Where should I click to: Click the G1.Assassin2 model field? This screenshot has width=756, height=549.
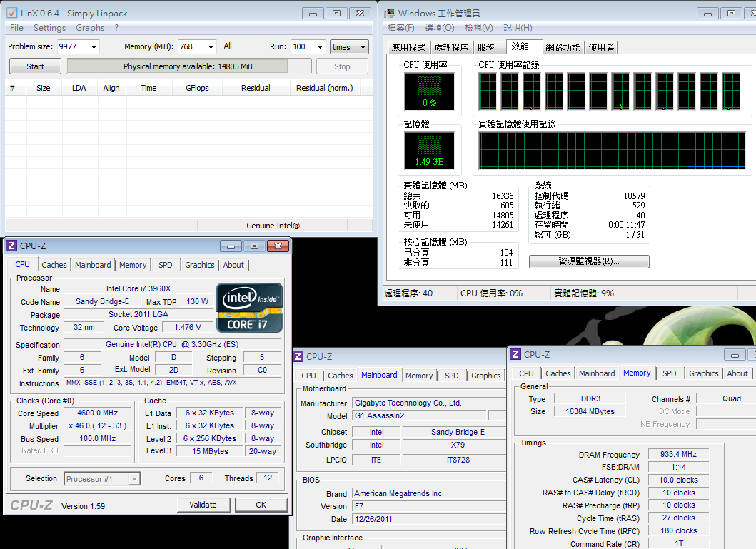pyautogui.click(x=420, y=415)
